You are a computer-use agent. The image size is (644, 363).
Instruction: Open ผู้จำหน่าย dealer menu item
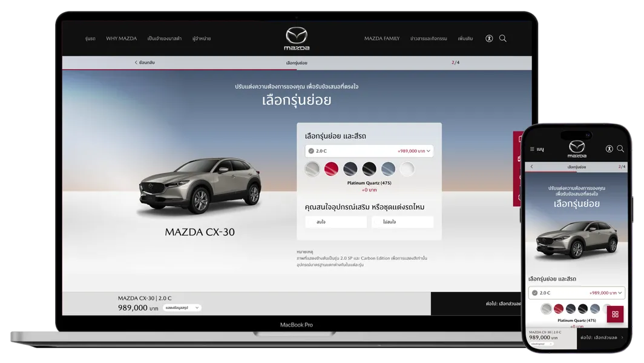click(x=201, y=39)
